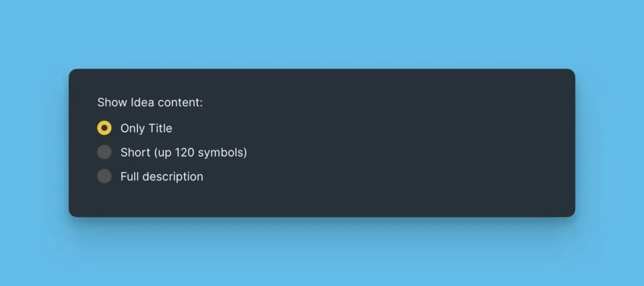The height and width of the screenshot is (286, 644).
Task: Click the word "Full" in the third option
Action: [129, 177]
